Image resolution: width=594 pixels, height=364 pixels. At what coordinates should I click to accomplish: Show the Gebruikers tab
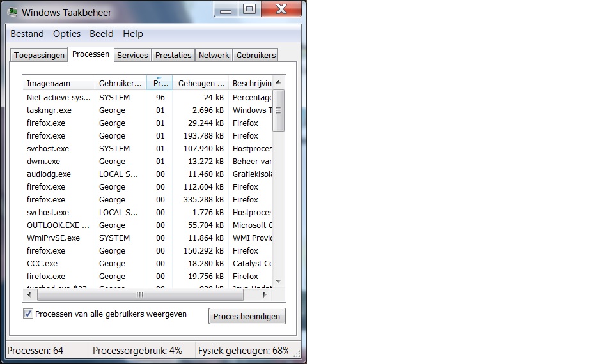coord(256,56)
